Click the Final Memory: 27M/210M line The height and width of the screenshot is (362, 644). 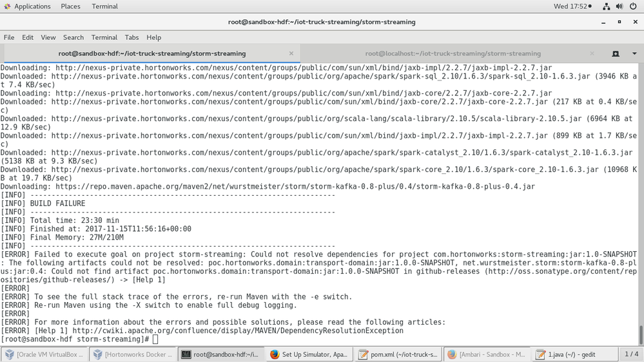[x=62, y=238]
